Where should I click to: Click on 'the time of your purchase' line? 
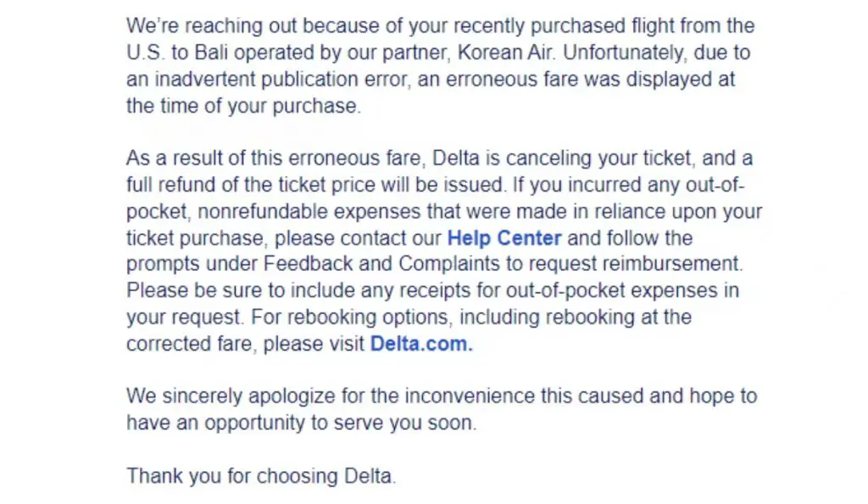(x=243, y=106)
